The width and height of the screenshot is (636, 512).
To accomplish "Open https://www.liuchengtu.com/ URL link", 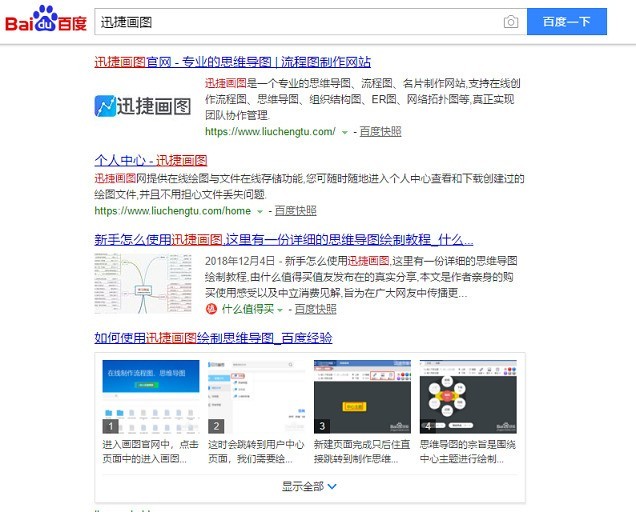I will click(x=270, y=131).
